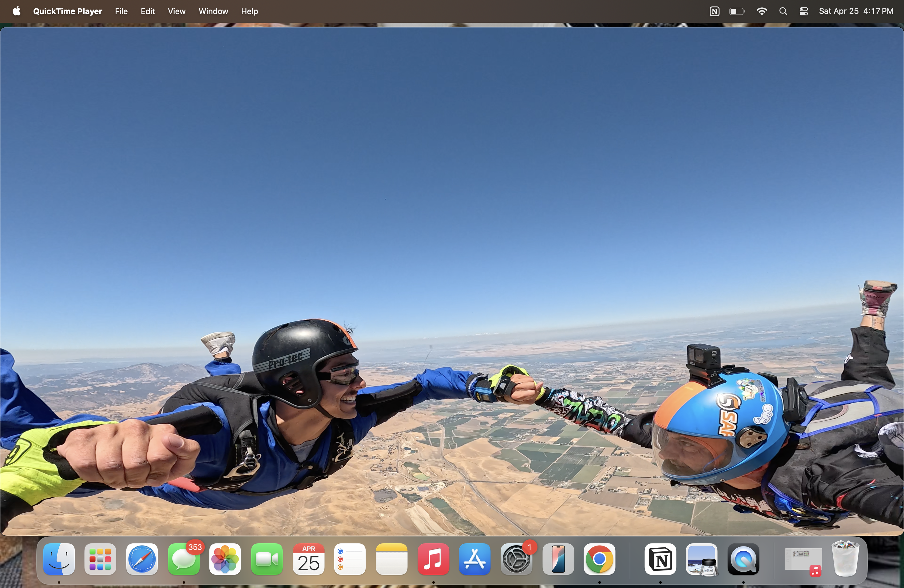The height and width of the screenshot is (588, 904).
Task: Open Google Chrome from the Dock
Action: click(x=600, y=559)
